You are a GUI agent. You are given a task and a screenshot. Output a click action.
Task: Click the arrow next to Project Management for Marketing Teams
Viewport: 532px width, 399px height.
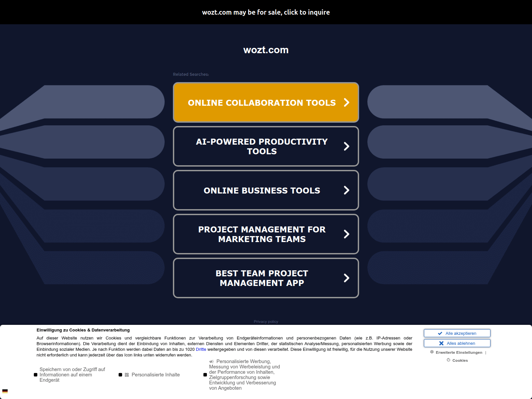pyautogui.click(x=346, y=234)
